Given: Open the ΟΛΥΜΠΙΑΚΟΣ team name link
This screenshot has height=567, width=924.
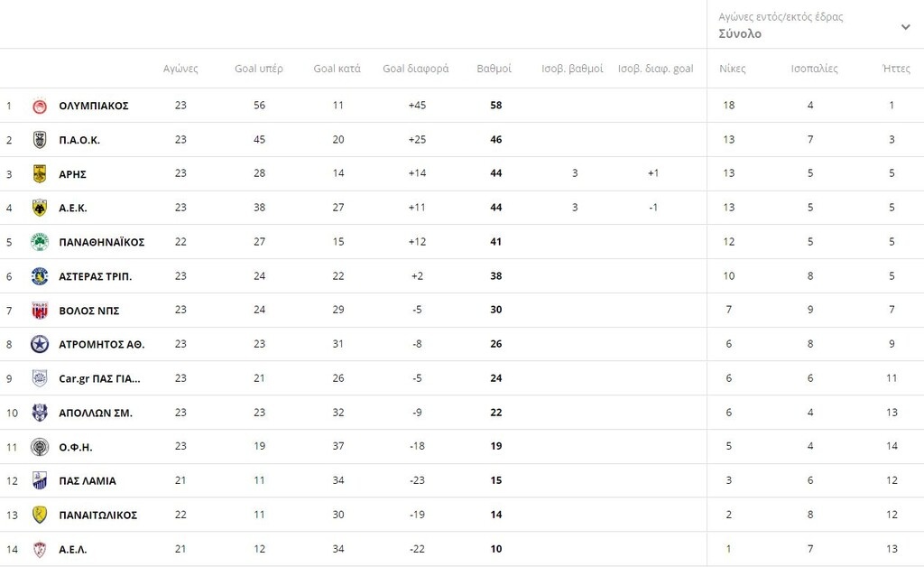Looking at the screenshot, I should point(94,107).
